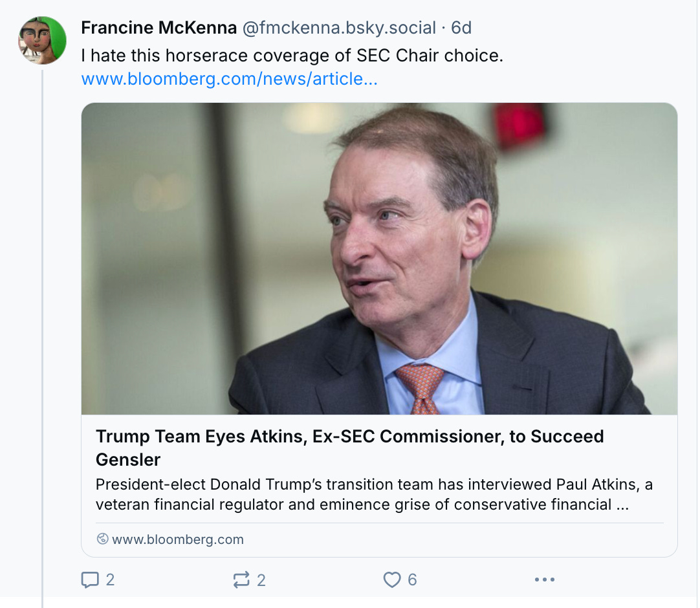Click the vertical thread line below avatar
This screenshot has height=608, width=700.
(43, 323)
